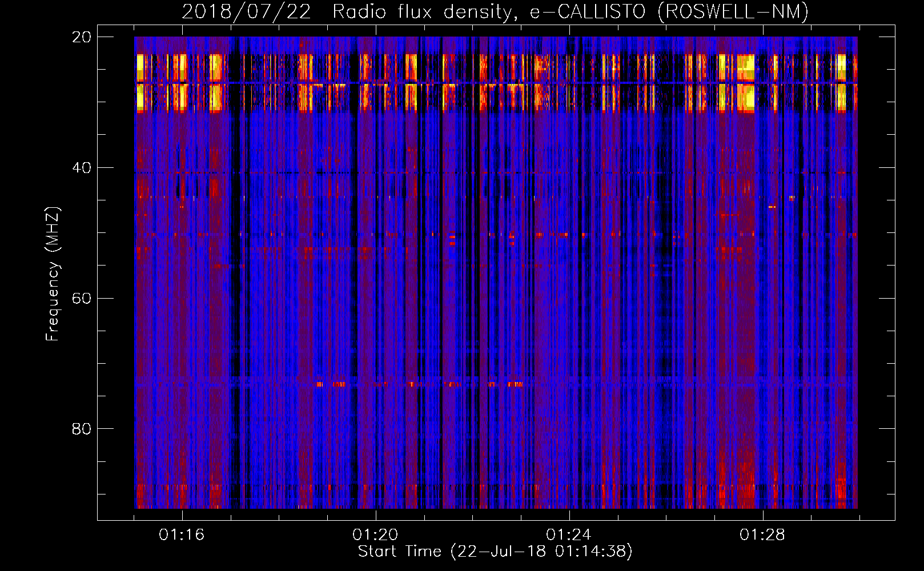Click the 01:20 time tick label
Image resolution: width=924 pixels, height=571 pixels.
375,534
